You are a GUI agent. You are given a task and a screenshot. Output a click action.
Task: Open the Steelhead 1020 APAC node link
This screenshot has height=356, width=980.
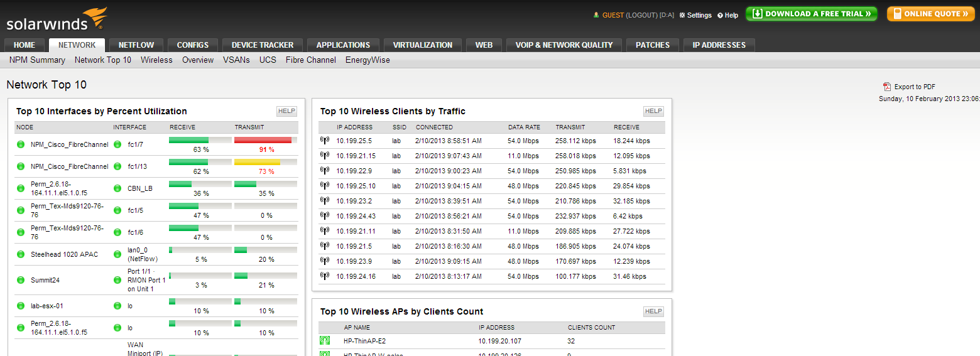point(65,254)
